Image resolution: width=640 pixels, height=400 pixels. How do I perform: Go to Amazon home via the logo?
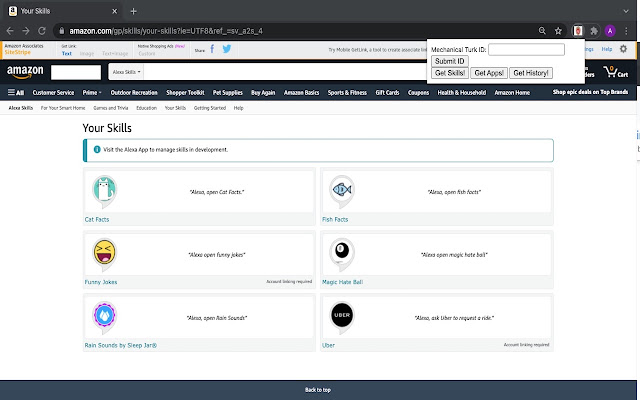click(x=25, y=72)
